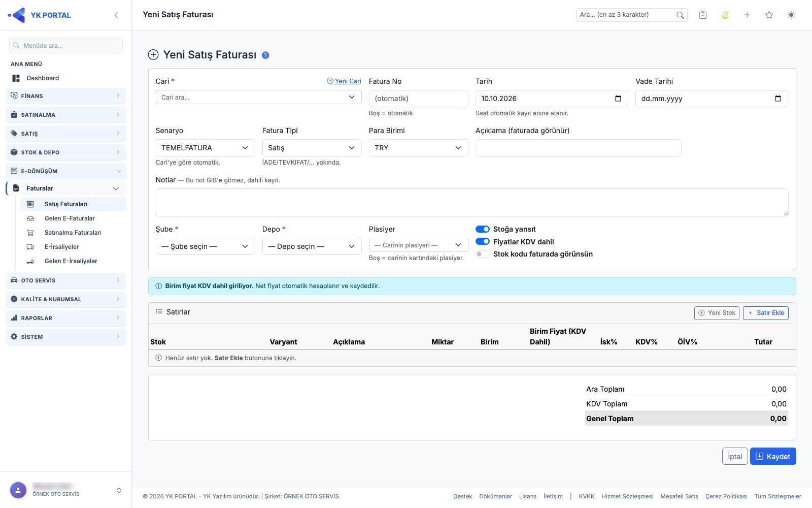Expand the STOK & DEPO menu section

point(66,152)
